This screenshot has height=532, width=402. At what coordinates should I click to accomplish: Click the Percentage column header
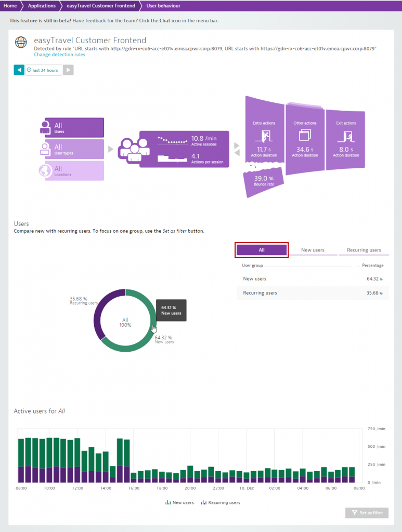(373, 265)
